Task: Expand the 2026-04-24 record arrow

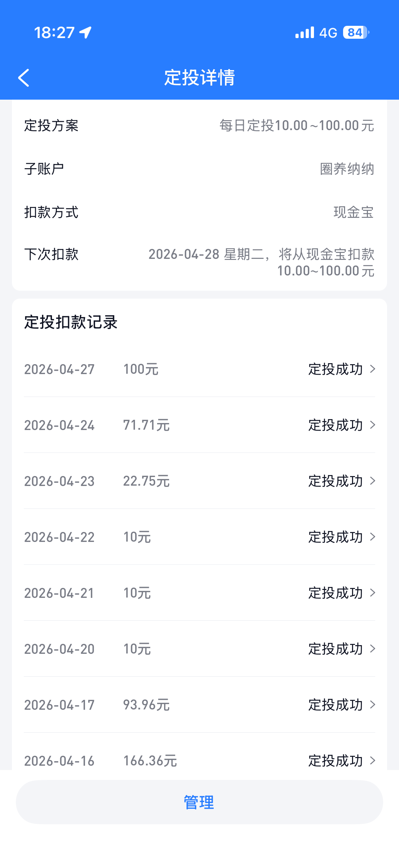Action: tap(373, 425)
